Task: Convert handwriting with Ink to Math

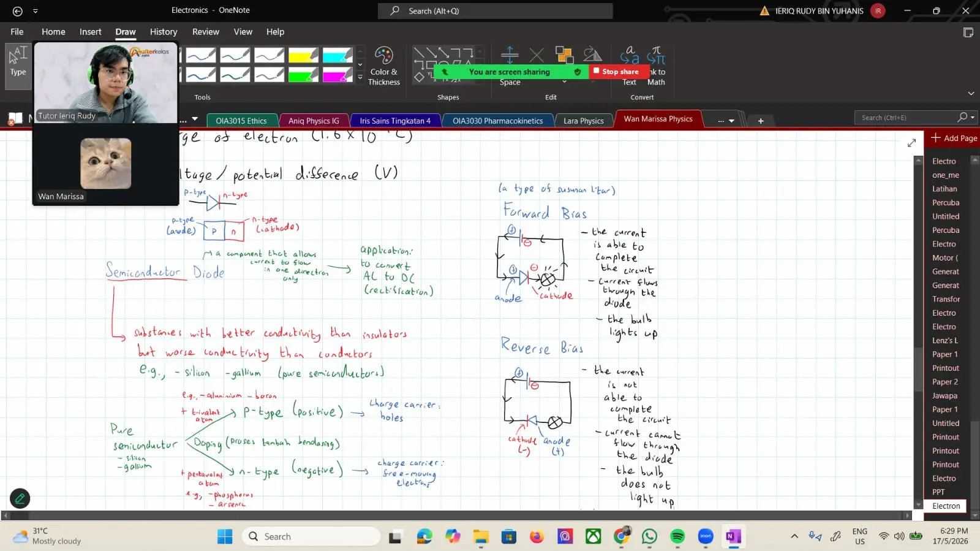Action: [x=656, y=66]
